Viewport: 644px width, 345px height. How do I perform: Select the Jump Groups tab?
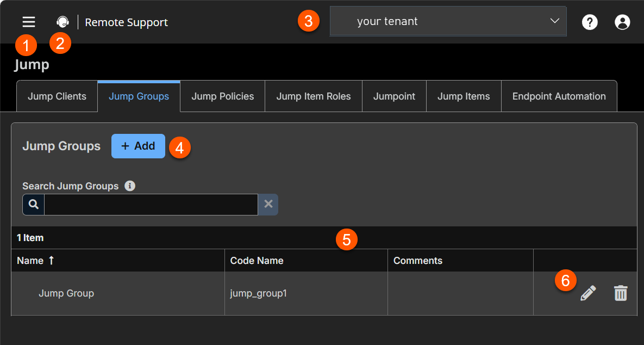click(x=139, y=96)
